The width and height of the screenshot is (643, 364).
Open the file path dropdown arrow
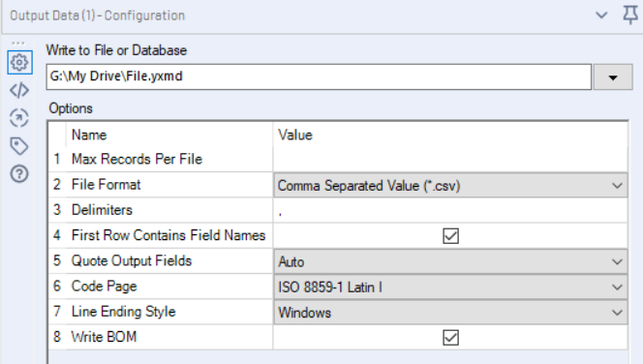point(613,77)
